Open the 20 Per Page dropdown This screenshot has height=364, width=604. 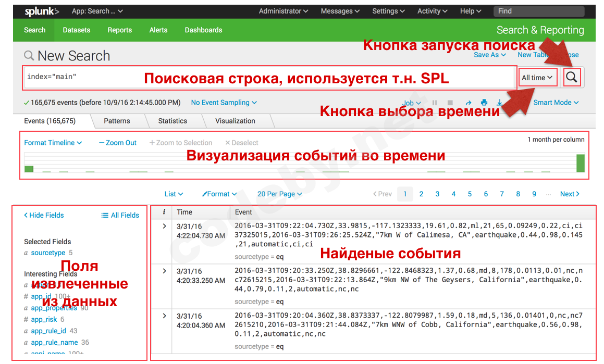coord(279,194)
